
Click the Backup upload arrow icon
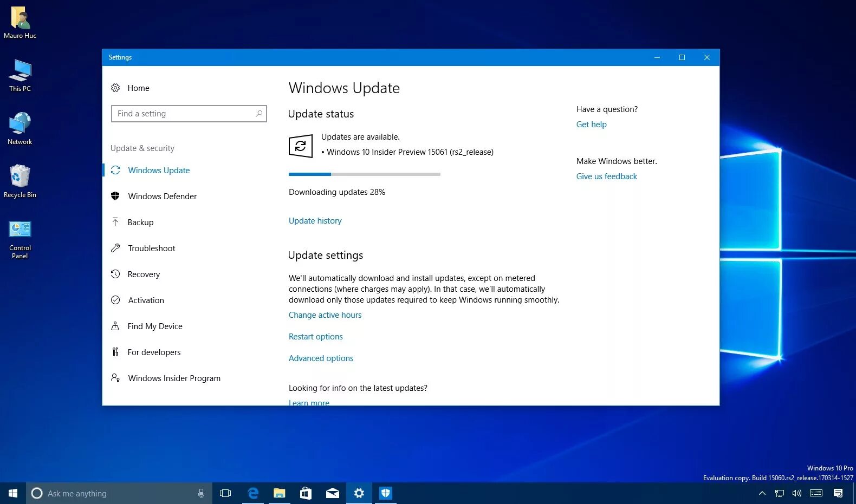point(115,222)
